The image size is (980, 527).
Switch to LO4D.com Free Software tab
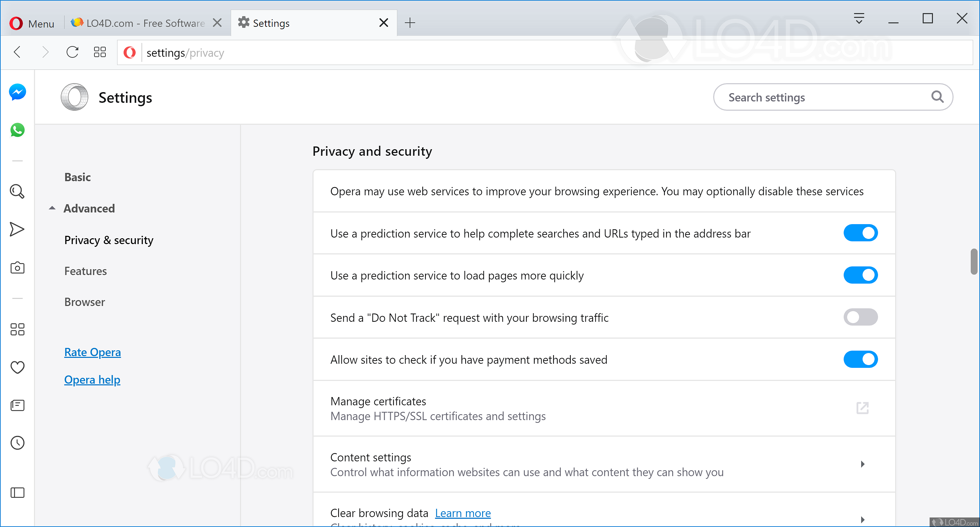145,23
